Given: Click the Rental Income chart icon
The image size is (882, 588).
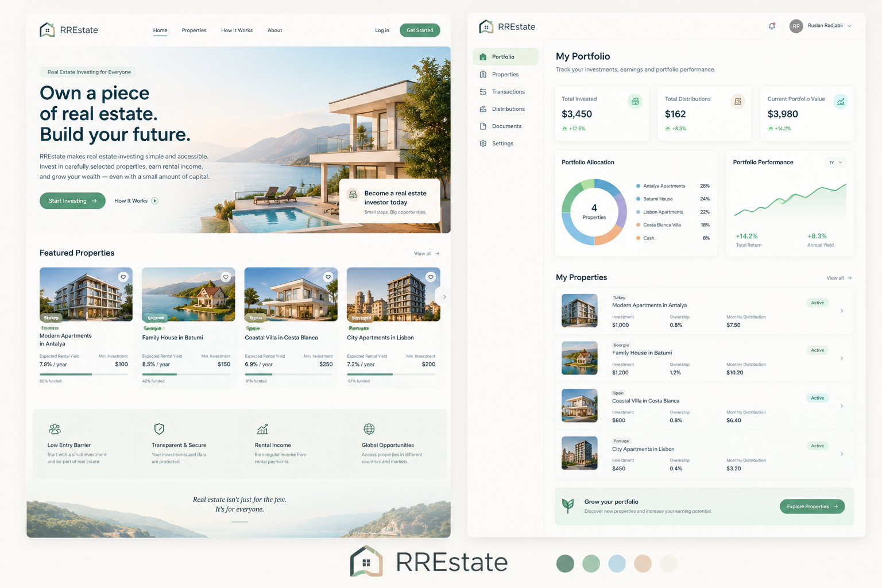Looking at the screenshot, I should (x=262, y=429).
